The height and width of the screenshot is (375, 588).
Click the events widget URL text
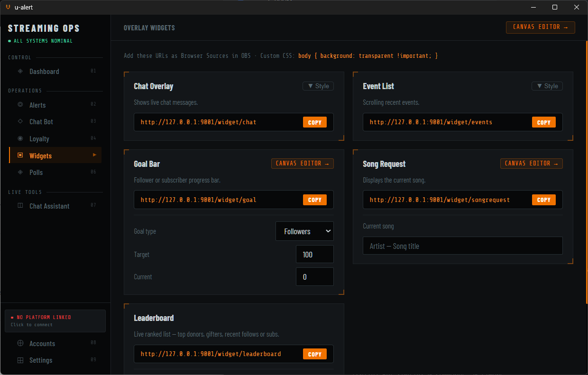[x=431, y=122]
